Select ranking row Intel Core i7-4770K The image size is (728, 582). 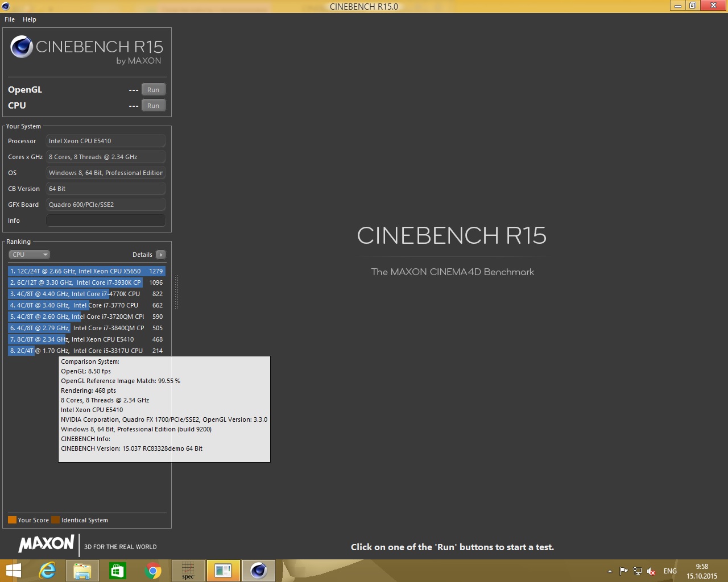(86, 294)
